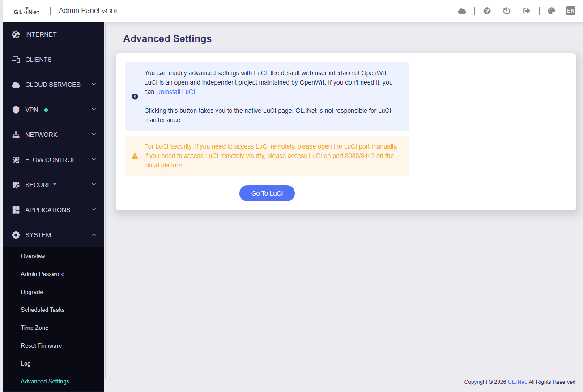
Task: Open the cloud status icon in header
Action: point(462,11)
